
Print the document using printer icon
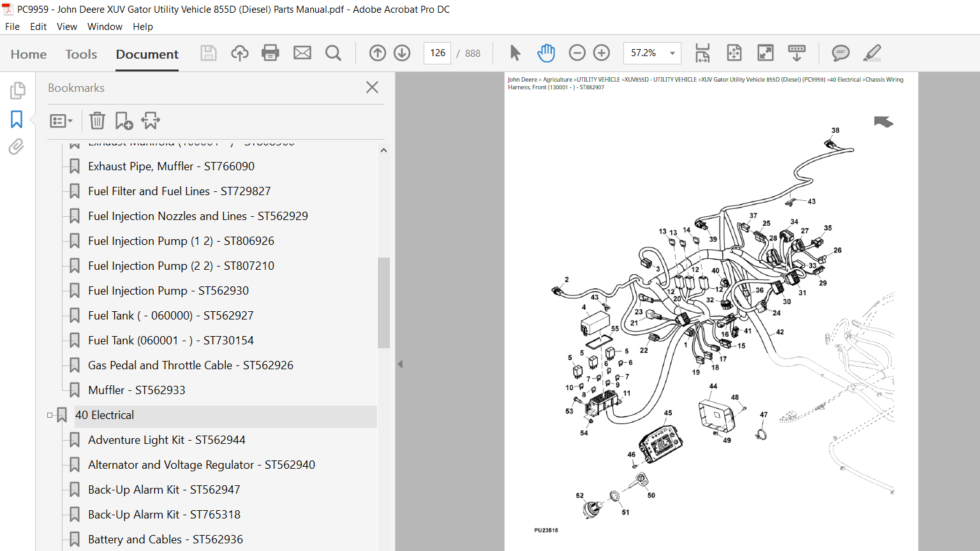(x=271, y=53)
